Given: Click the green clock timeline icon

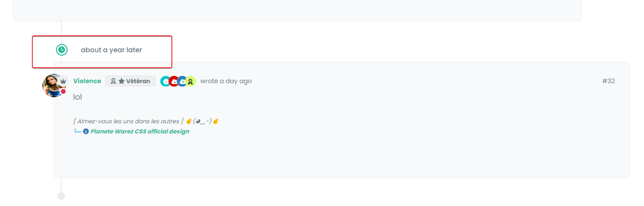Looking at the screenshot, I should (x=62, y=50).
